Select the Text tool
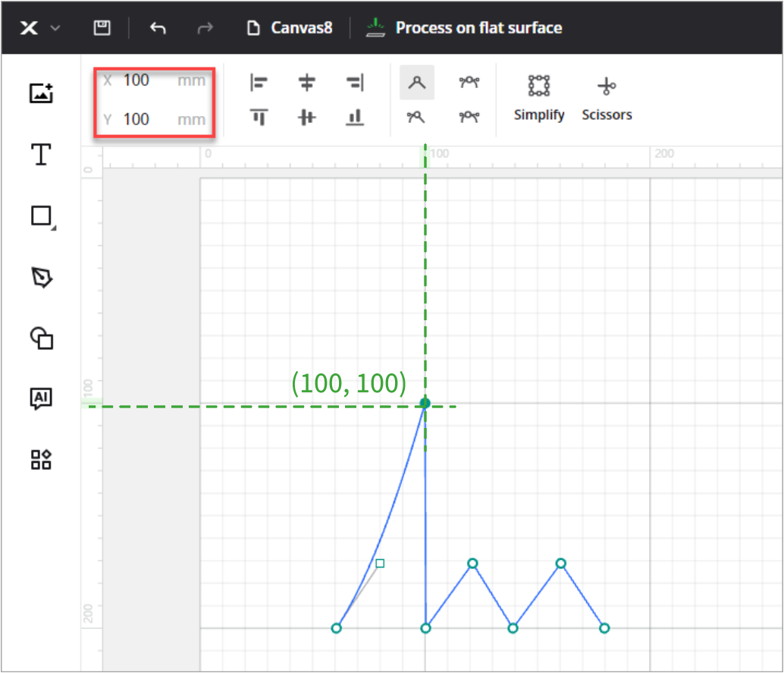Screen dimensions: 784x673 tap(41, 155)
